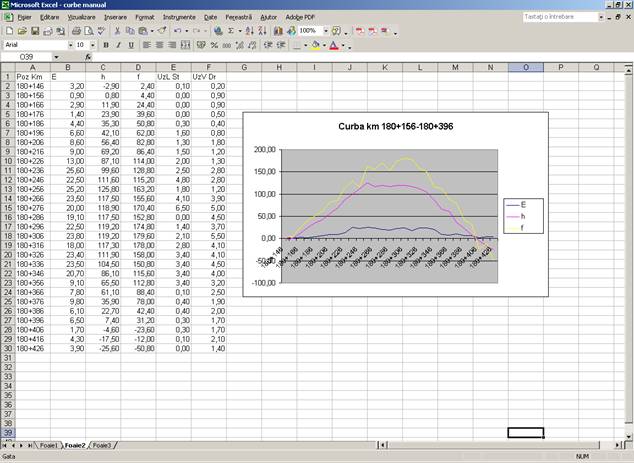This screenshot has height=463, width=634.
Task: Click the AutoSum sigma icon
Action: (x=231, y=32)
